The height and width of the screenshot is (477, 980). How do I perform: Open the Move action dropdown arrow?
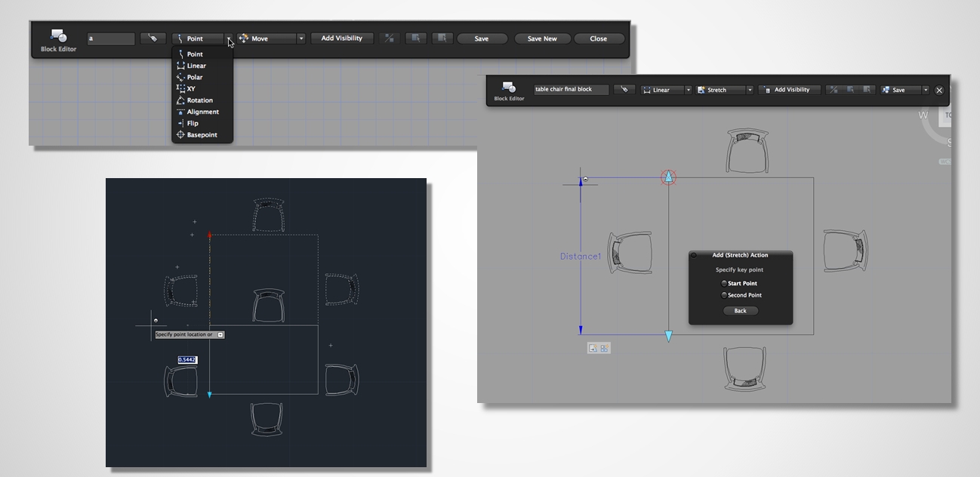pos(301,38)
